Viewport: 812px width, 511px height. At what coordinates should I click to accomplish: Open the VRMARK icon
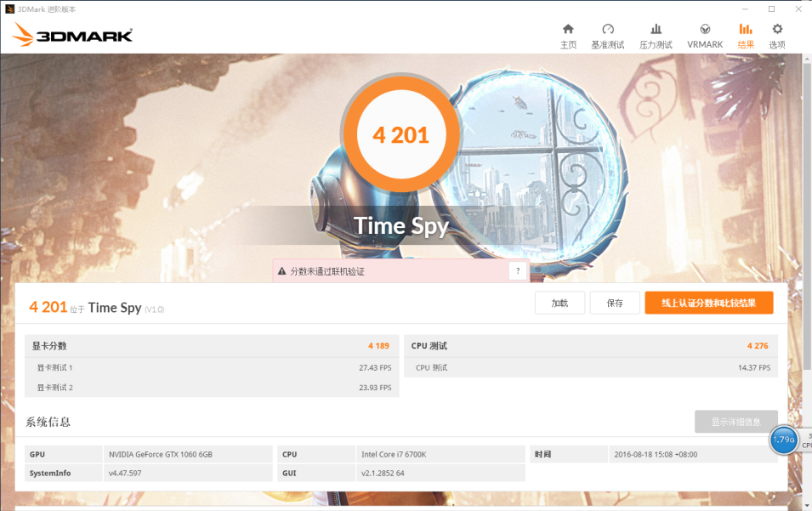pyautogui.click(x=705, y=29)
